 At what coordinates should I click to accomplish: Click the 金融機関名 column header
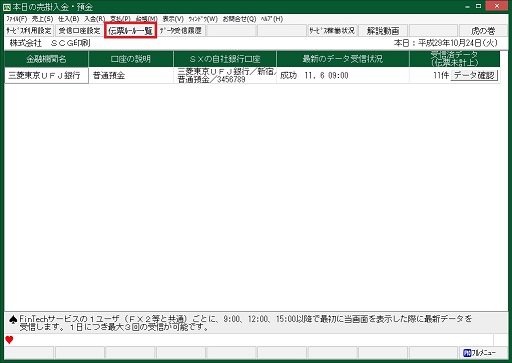click(x=46, y=59)
